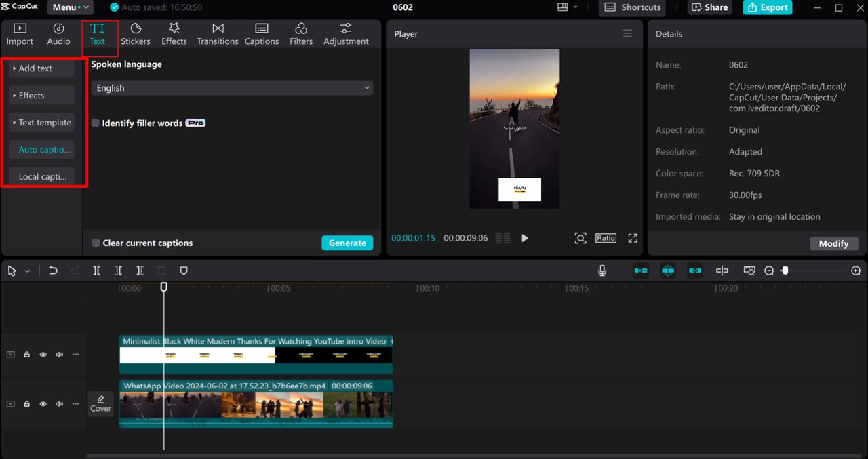868x459 pixels.
Task: Add a marker with the shield icon
Action: (x=183, y=271)
